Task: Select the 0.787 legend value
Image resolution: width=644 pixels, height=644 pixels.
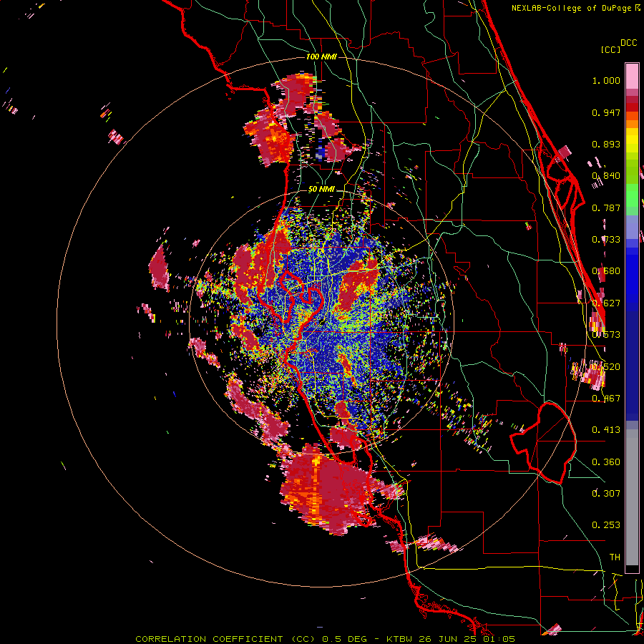Action: (x=606, y=208)
